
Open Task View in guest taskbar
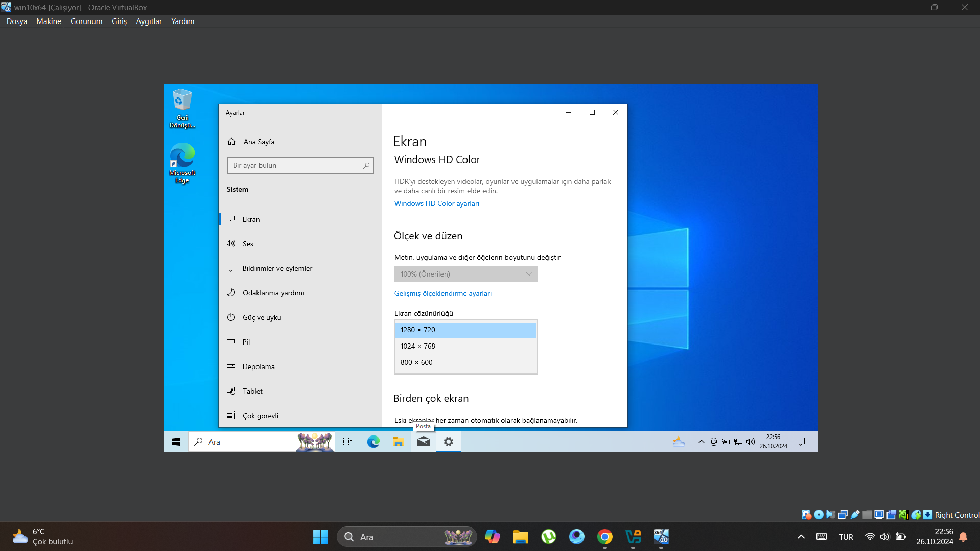tap(347, 442)
